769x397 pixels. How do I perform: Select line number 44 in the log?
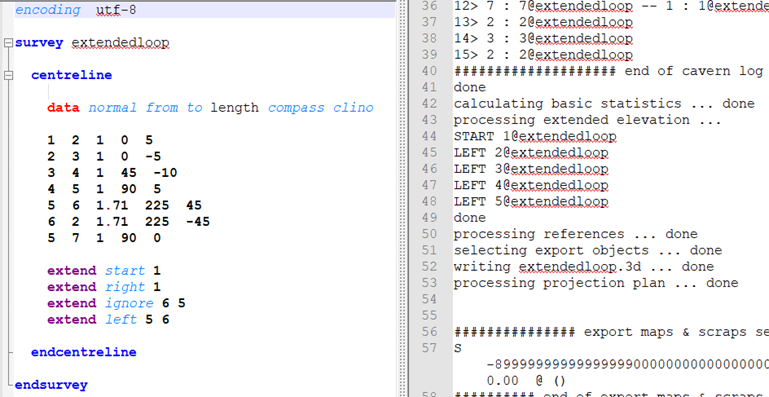(x=429, y=136)
